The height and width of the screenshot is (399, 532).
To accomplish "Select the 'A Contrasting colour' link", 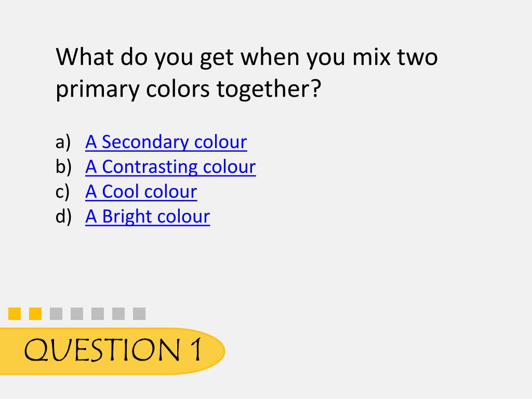I will [170, 167].
